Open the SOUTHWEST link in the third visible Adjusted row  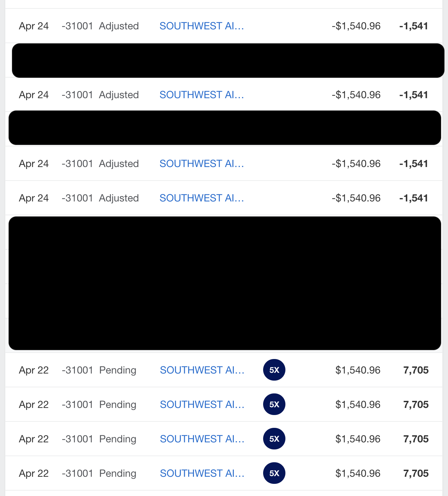(201, 164)
